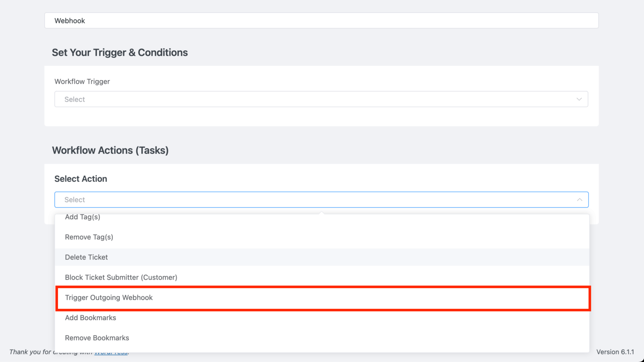The width and height of the screenshot is (644, 362).
Task: Select "Trigger Outgoing Webhook" action
Action: click(109, 298)
